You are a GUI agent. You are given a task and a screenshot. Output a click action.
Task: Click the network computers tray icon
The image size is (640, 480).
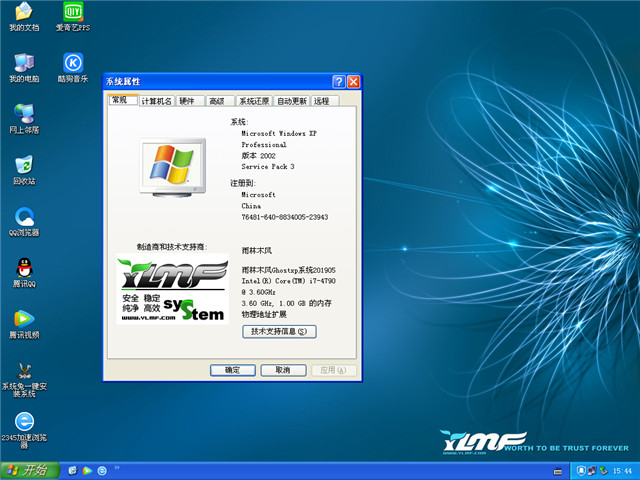point(592,471)
